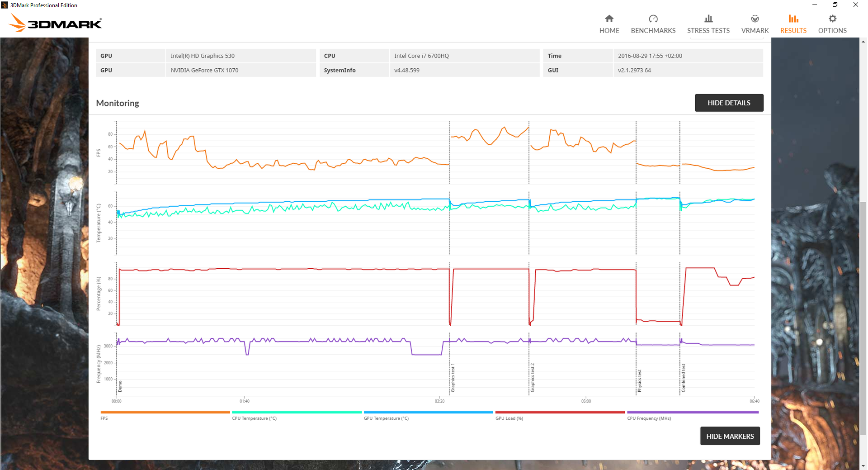Click the vertical scrollbar thumb
This screenshot has height=470, width=868.
tap(863, 318)
